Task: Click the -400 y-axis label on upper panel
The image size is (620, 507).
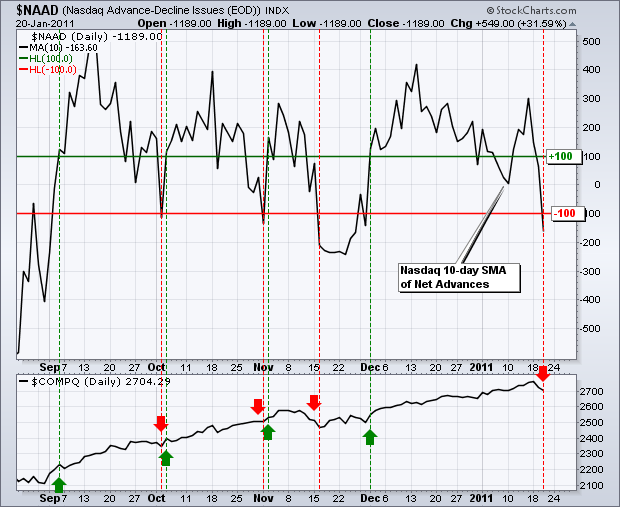Action: [590, 299]
